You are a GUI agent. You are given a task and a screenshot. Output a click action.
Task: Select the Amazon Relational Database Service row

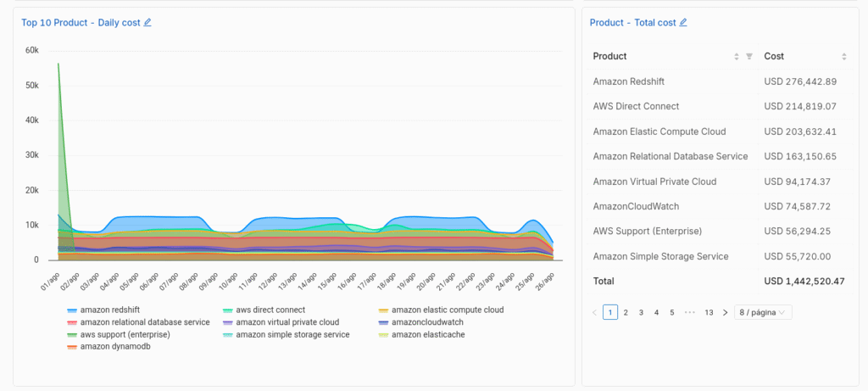pos(721,157)
